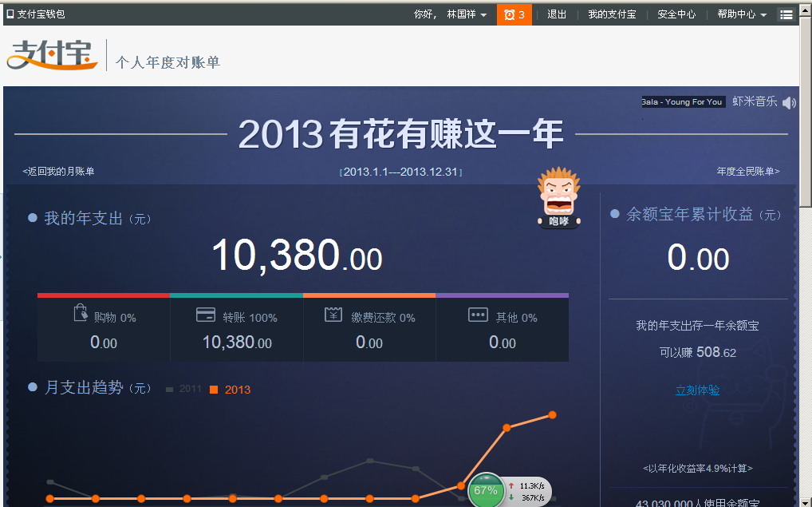The height and width of the screenshot is (507, 812).
Task: Click the date range 2013.1.1---2013.12.31
Action: click(401, 172)
